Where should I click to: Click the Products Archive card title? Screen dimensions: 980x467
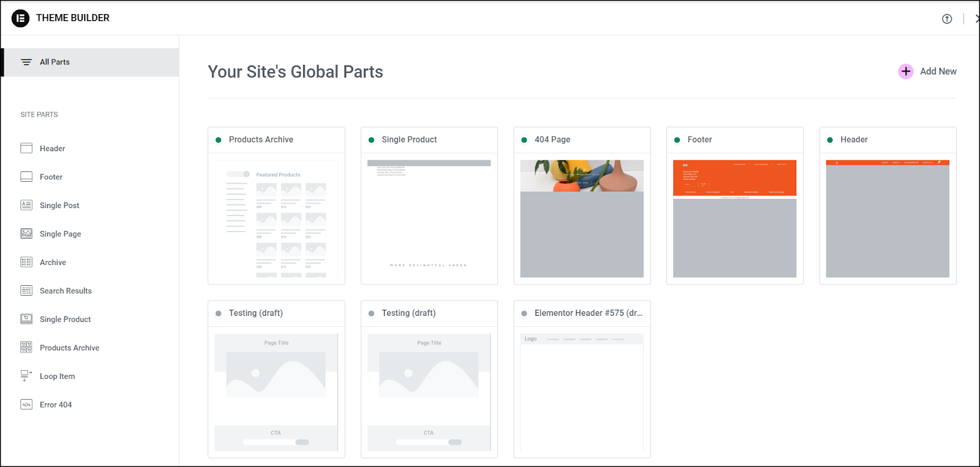261,140
